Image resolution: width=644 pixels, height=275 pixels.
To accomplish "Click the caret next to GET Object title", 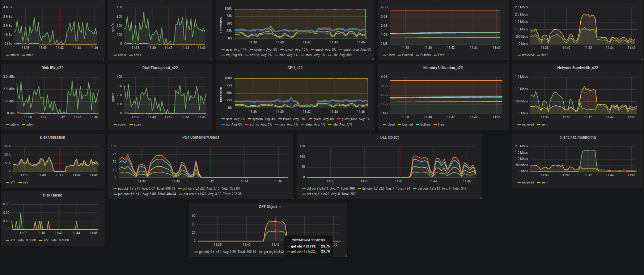I will click(280, 207).
